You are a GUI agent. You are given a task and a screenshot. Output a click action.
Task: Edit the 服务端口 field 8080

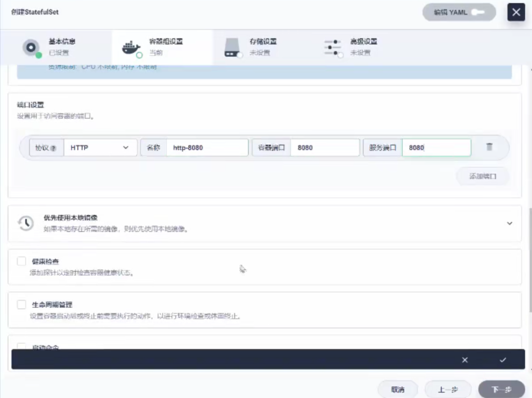click(436, 148)
